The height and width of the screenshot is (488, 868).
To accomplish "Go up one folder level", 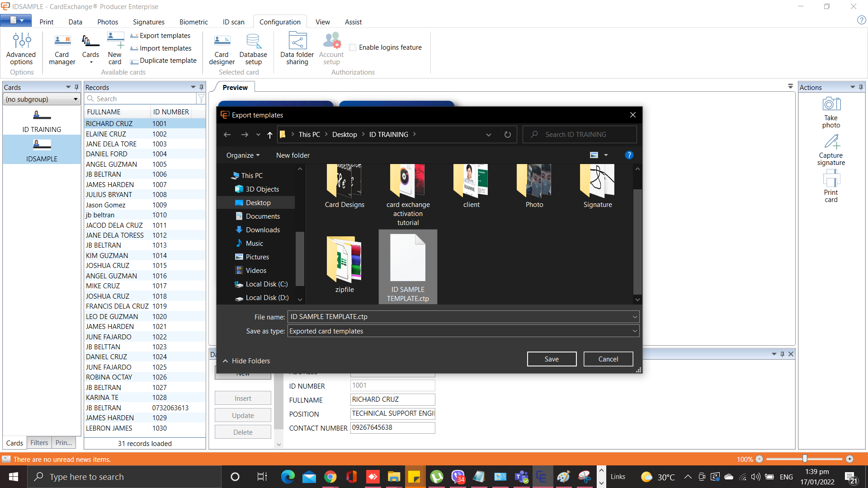I will pos(270,135).
